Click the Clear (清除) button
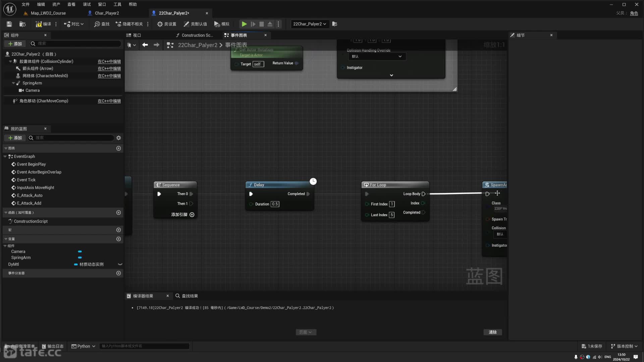Viewport: 644px width, 362px height. [x=493, y=332]
